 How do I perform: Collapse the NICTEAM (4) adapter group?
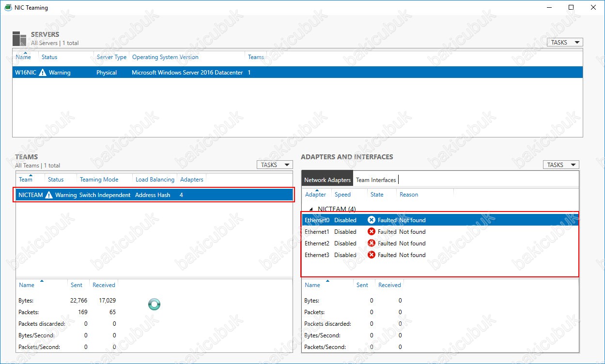pos(311,209)
